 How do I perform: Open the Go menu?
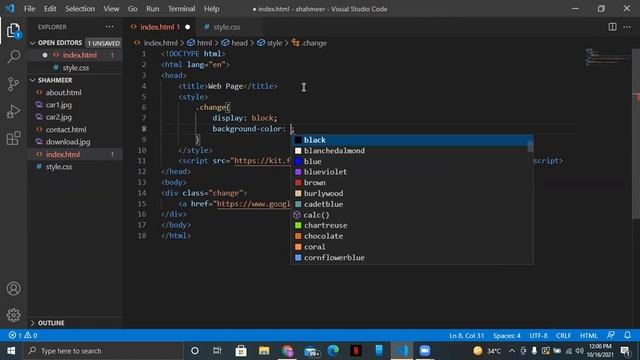point(133,9)
